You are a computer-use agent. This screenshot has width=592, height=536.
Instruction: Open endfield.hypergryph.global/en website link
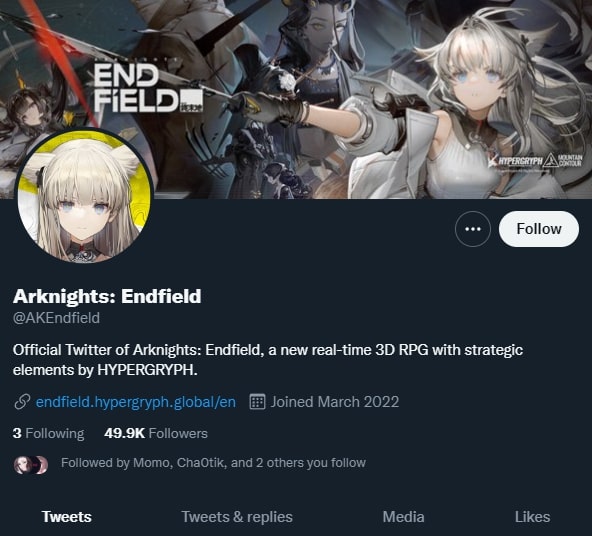[x=136, y=402]
